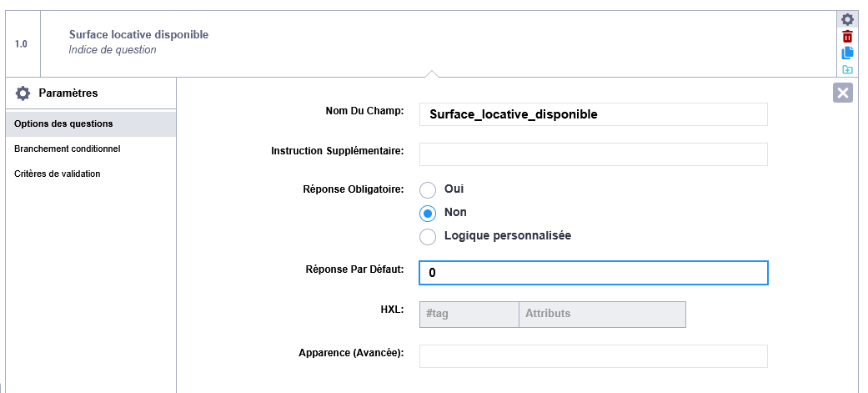Viewport: 868px width, 393px height.
Task: Click the HXL #tag field
Action: (469, 314)
